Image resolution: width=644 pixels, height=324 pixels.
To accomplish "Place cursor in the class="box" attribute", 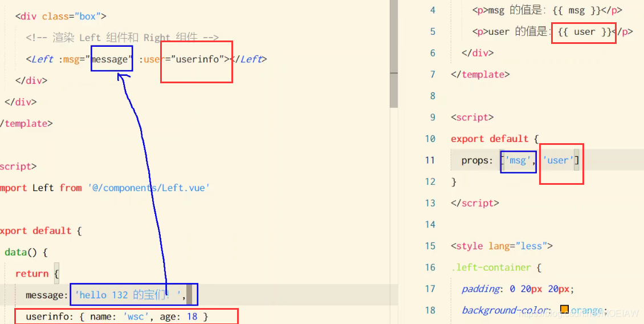I will click(71, 17).
